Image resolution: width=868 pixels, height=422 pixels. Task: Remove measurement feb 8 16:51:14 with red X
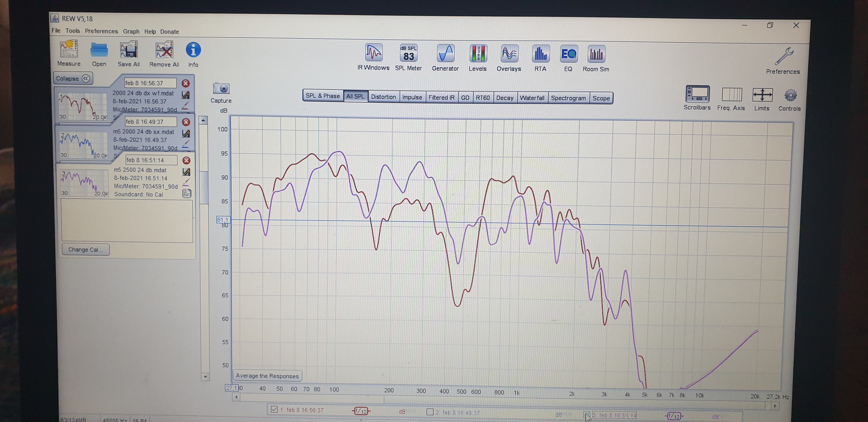point(186,160)
